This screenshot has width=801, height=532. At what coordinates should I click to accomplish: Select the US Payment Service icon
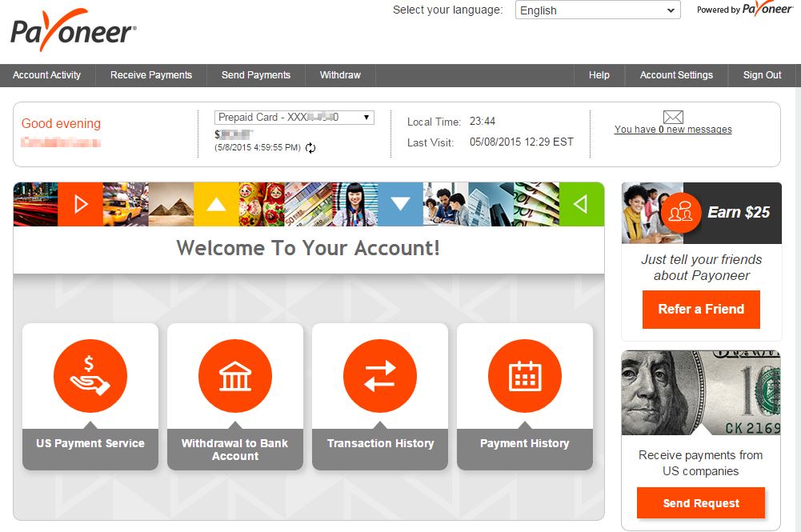tap(90, 376)
